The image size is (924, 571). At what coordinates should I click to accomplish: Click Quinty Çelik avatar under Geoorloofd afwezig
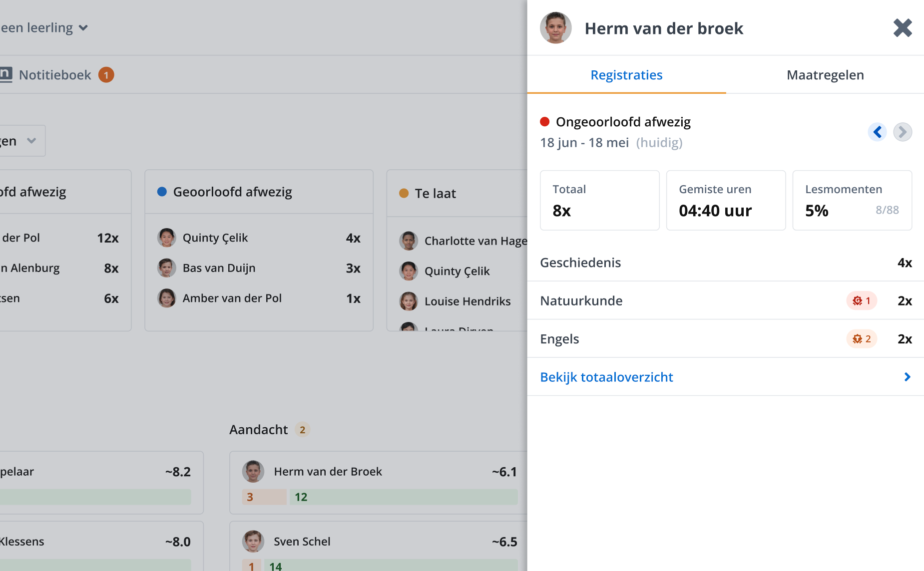[166, 238]
